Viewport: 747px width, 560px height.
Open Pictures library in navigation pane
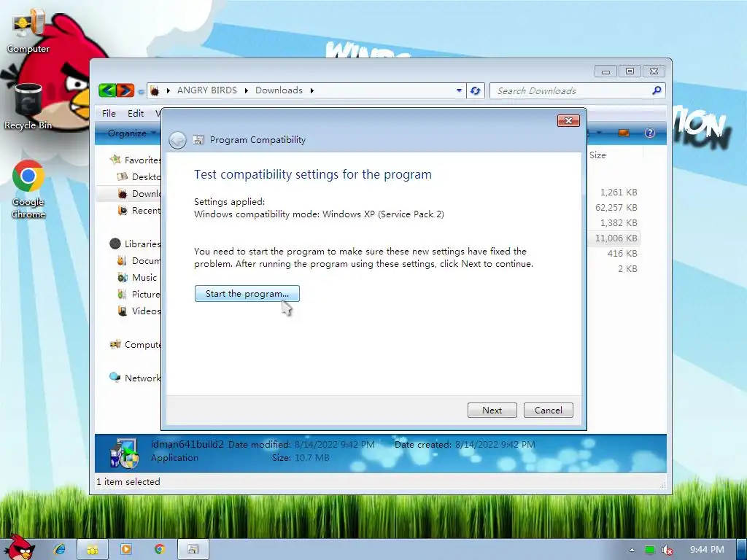click(139, 294)
